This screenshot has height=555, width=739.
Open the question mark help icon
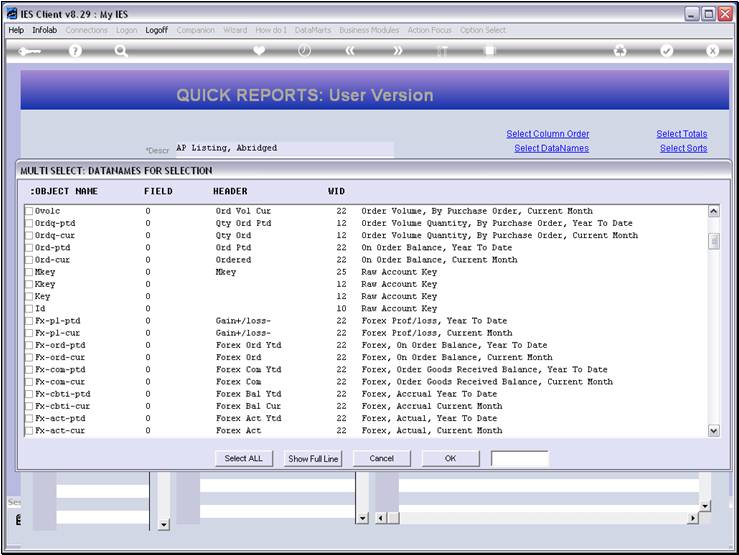pos(75,51)
